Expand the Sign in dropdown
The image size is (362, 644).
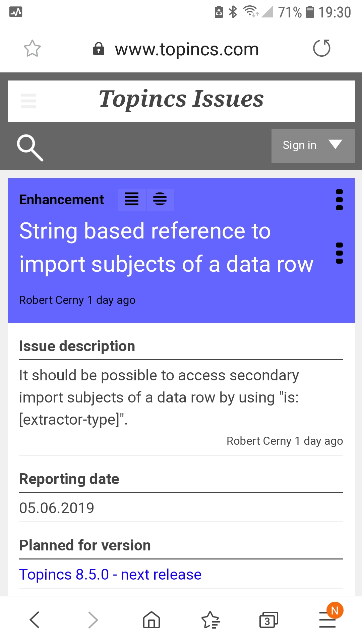point(313,146)
